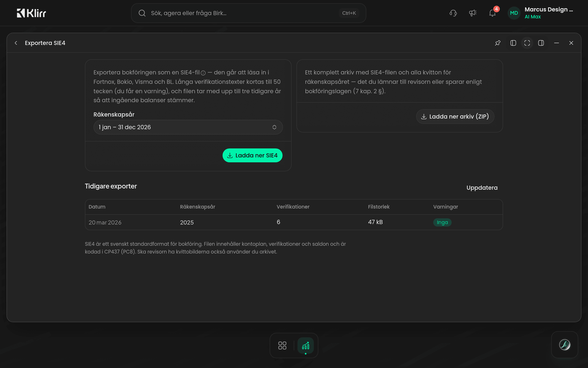Open the app grid in dock

(x=282, y=345)
